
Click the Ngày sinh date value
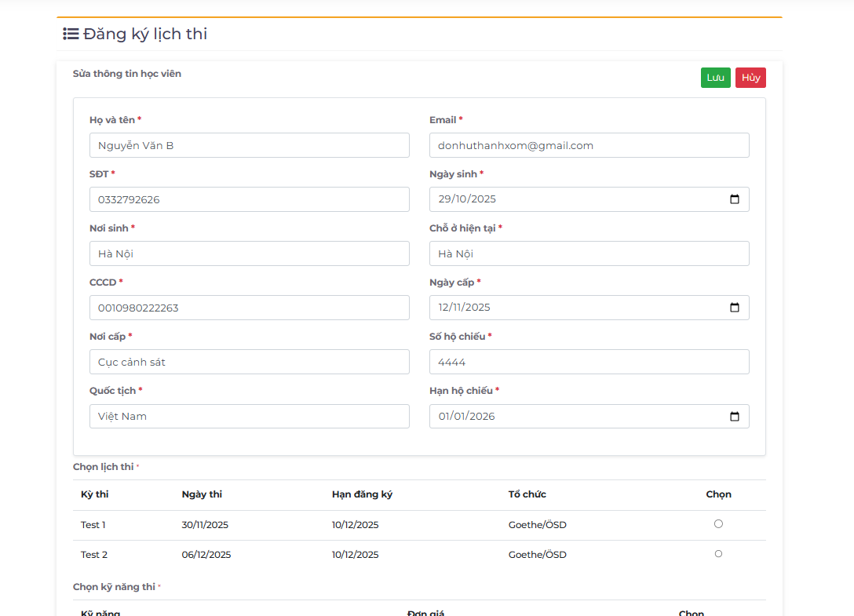pyautogui.click(x=468, y=199)
